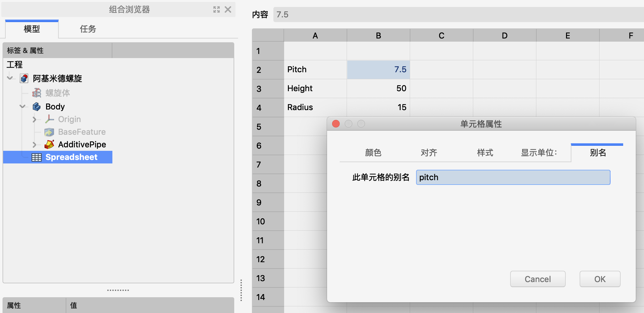Click the alias input field containing pitch
644x313 pixels.
tap(513, 177)
